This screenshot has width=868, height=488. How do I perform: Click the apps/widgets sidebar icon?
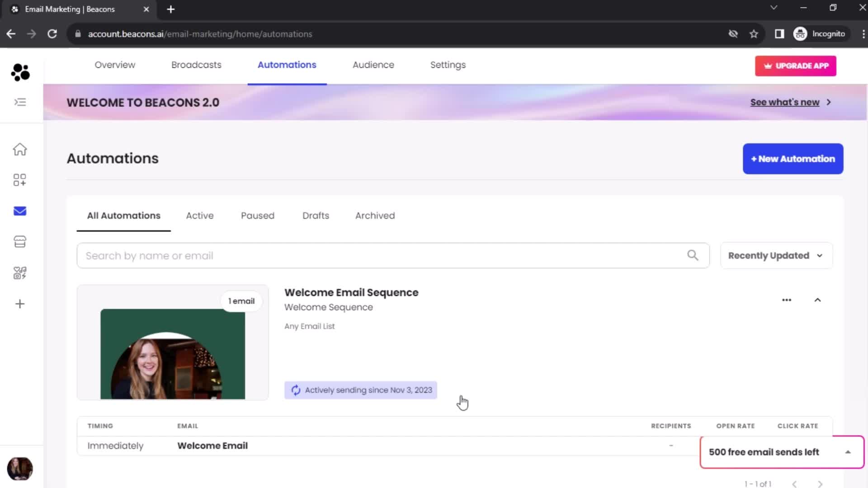pyautogui.click(x=21, y=180)
